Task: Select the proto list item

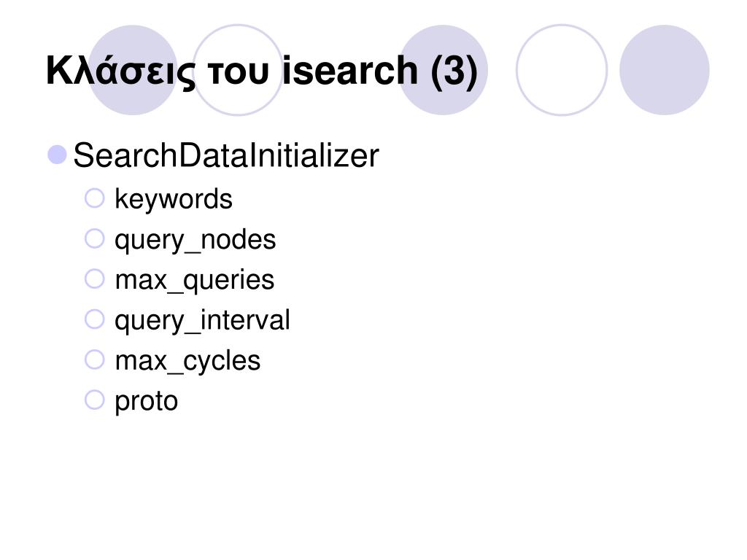Action: click(x=146, y=402)
